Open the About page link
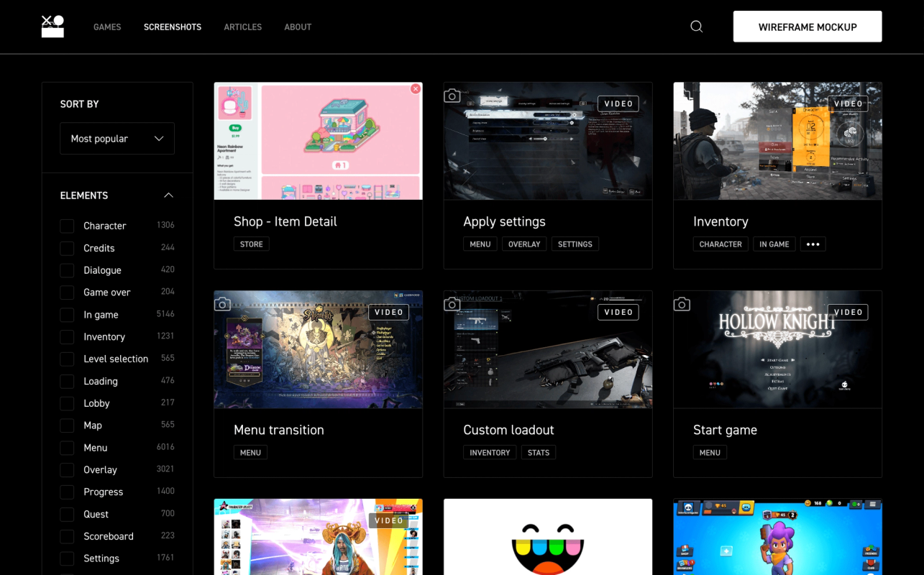The height and width of the screenshot is (575, 924). coord(298,27)
